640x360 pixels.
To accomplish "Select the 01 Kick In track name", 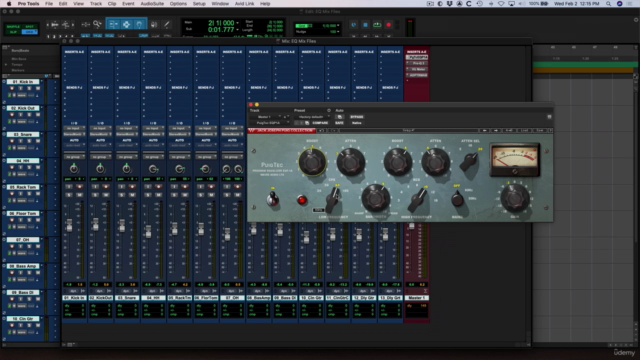I will [23, 82].
